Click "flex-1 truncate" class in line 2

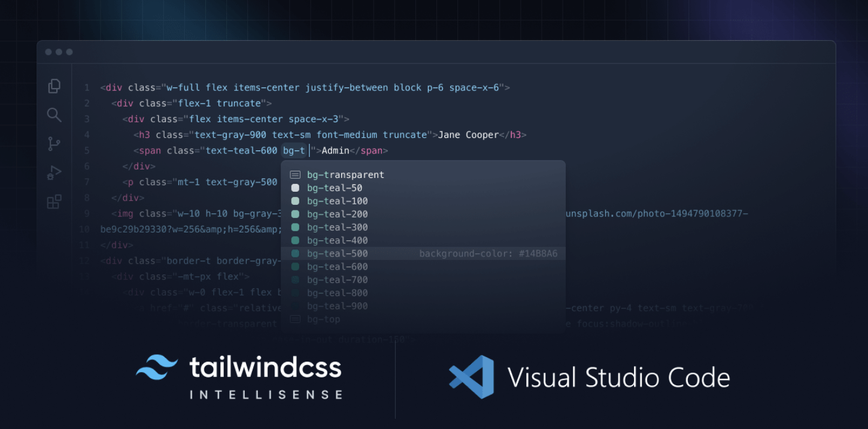220,104
